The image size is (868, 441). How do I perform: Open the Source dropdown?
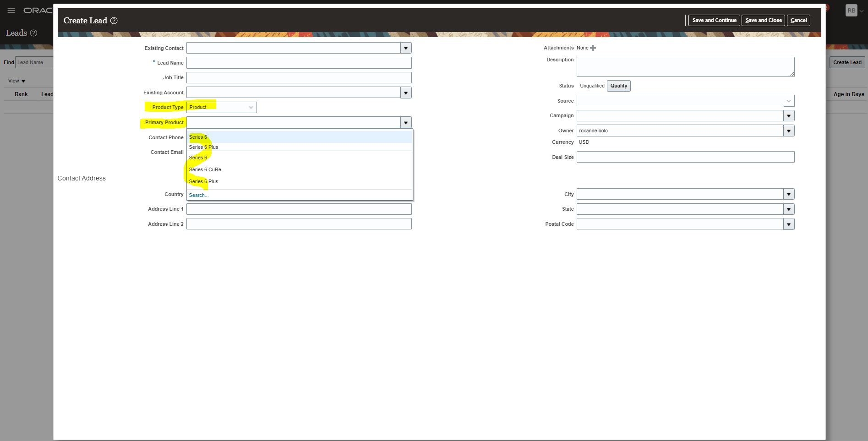(x=685, y=101)
